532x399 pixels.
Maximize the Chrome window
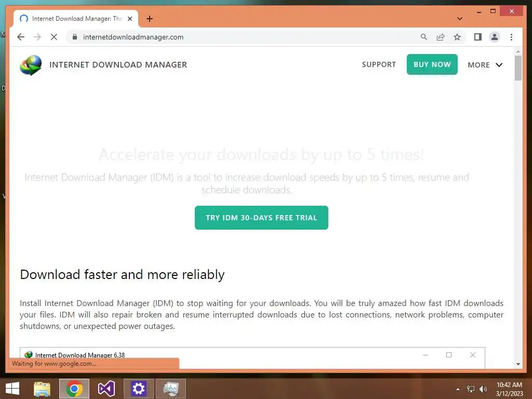(x=493, y=11)
